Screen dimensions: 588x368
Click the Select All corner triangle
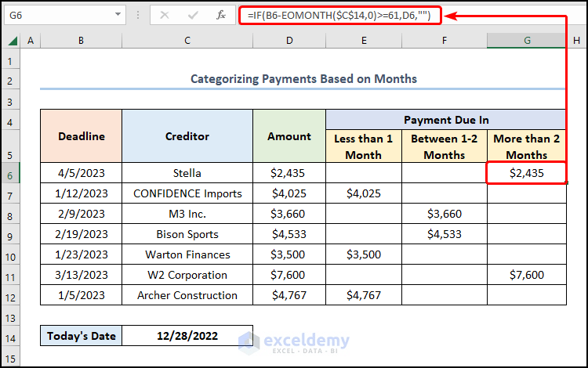[x=13, y=41]
